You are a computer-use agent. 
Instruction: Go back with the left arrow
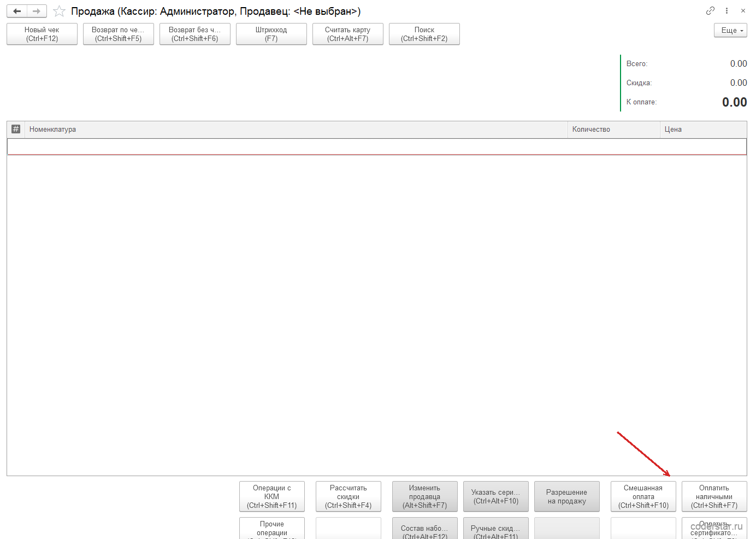point(17,11)
